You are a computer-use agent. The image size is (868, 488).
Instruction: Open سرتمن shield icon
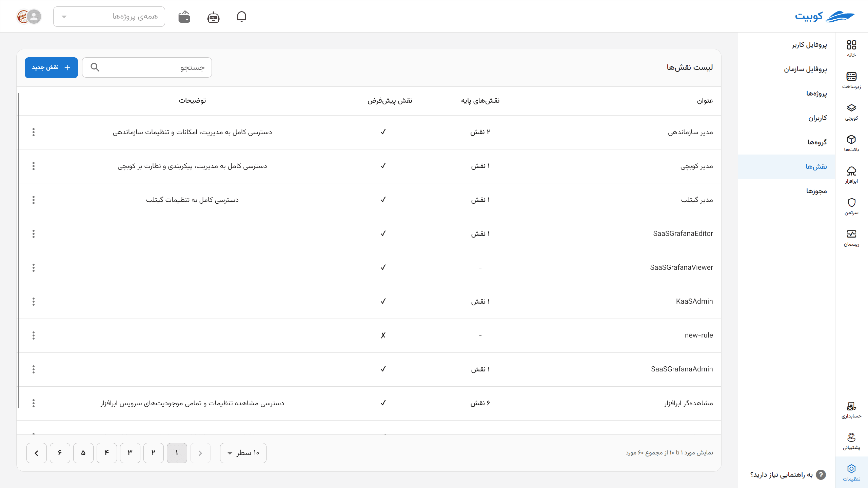pyautogui.click(x=851, y=206)
